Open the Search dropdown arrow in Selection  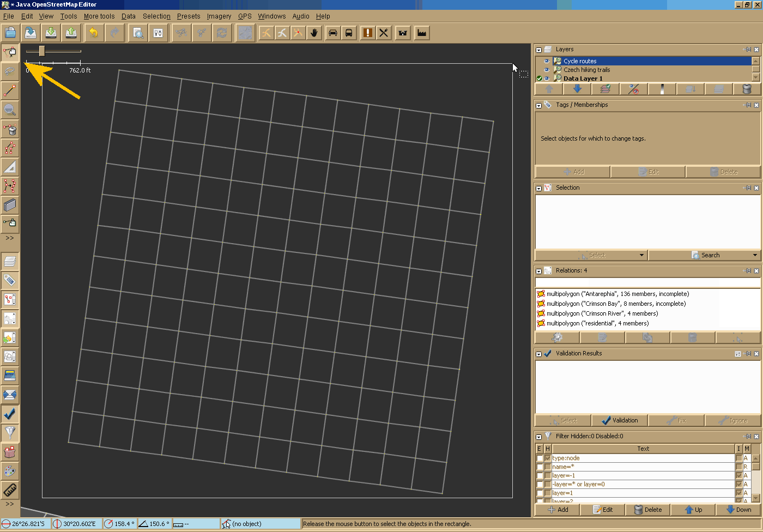tap(755, 255)
